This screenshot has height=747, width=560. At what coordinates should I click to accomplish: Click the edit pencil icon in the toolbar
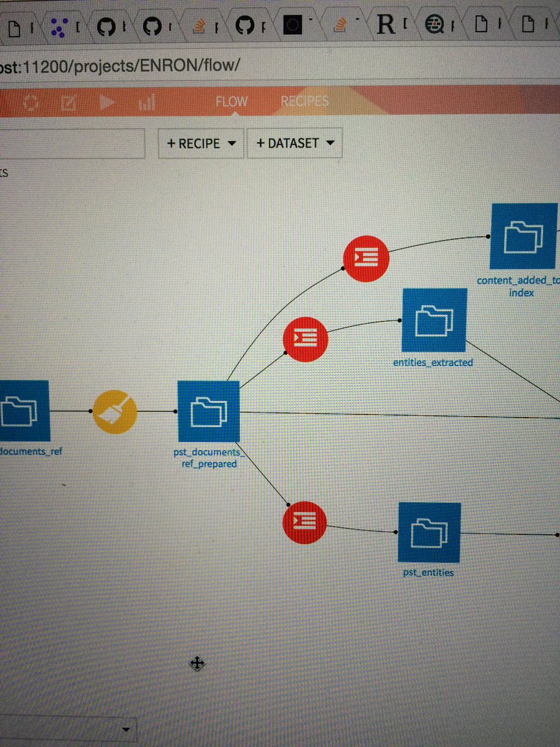click(68, 101)
